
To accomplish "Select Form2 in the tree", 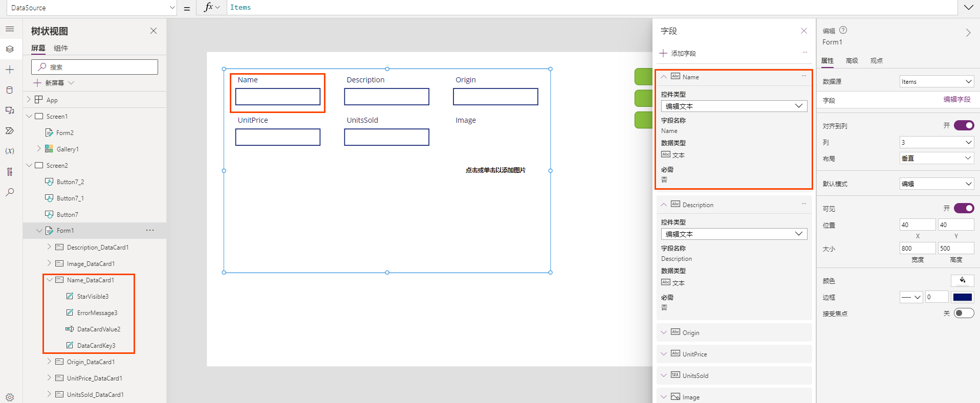I will point(64,132).
